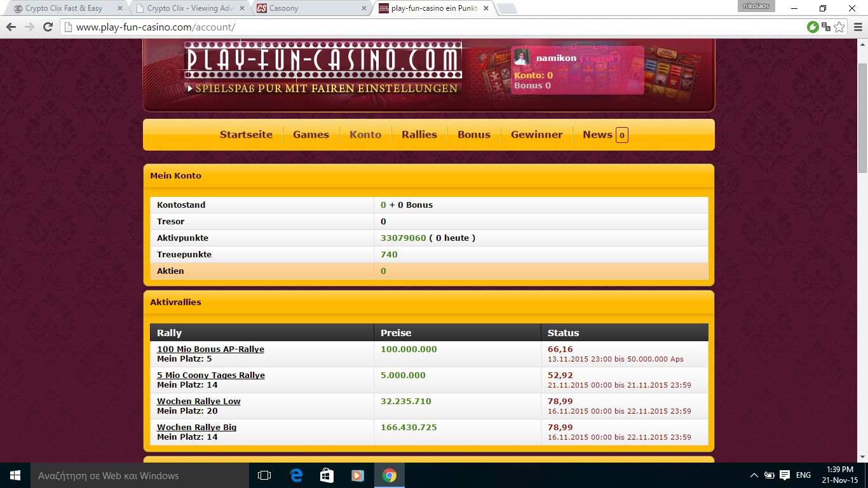Image resolution: width=868 pixels, height=488 pixels.
Task: Click the Windows search box
Action: pyautogui.click(x=140, y=475)
